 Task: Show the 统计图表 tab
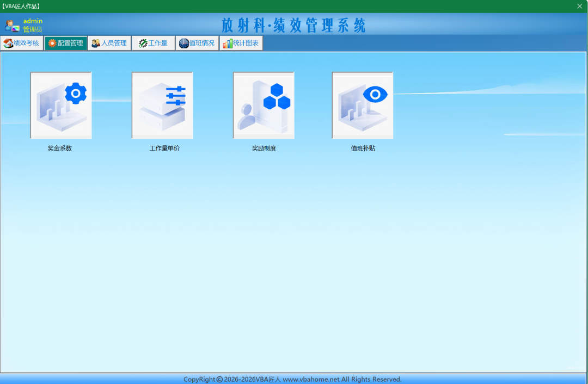coord(241,43)
